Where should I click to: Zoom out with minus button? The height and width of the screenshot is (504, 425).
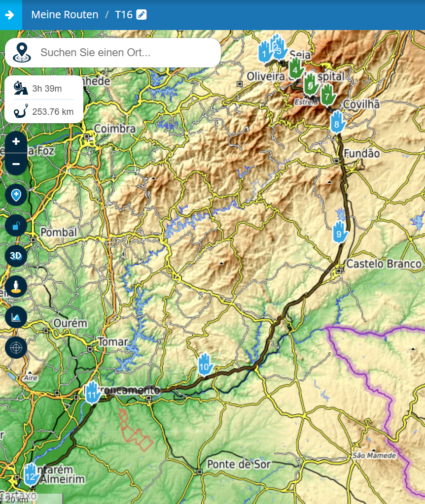click(x=16, y=164)
